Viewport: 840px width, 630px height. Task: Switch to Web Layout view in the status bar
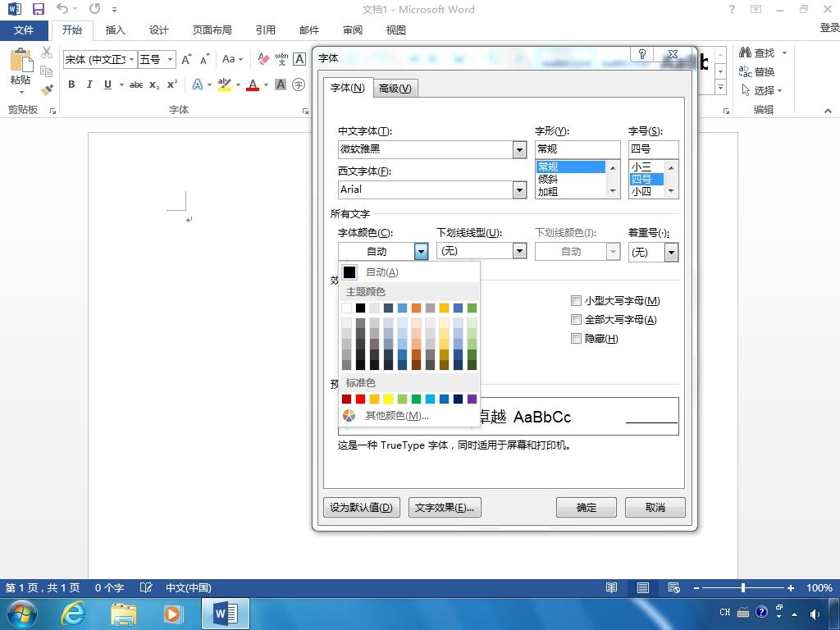tap(674, 587)
